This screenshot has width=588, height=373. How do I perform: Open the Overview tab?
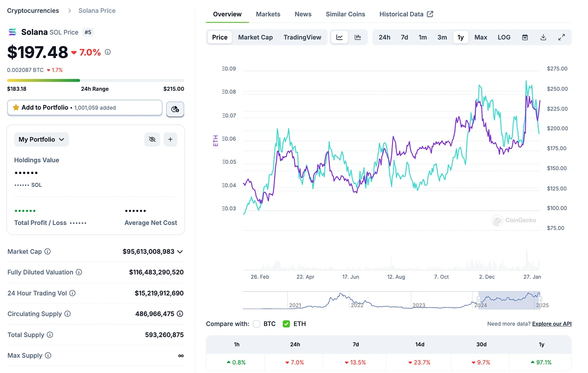pyautogui.click(x=227, y=14)
